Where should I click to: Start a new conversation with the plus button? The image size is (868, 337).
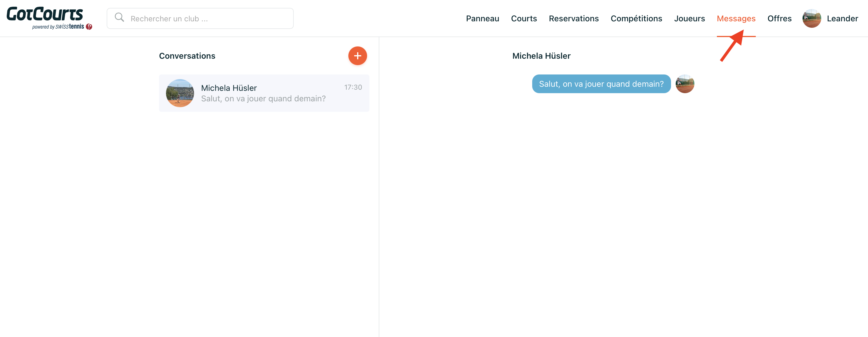357,56
